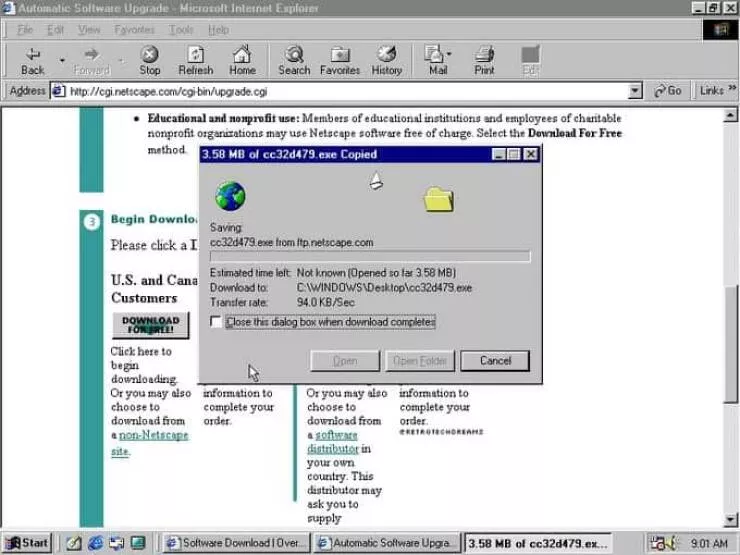Screen dimensions: 740x555
Task: Expand the address bar dropdown
Action: coord(635,91)
